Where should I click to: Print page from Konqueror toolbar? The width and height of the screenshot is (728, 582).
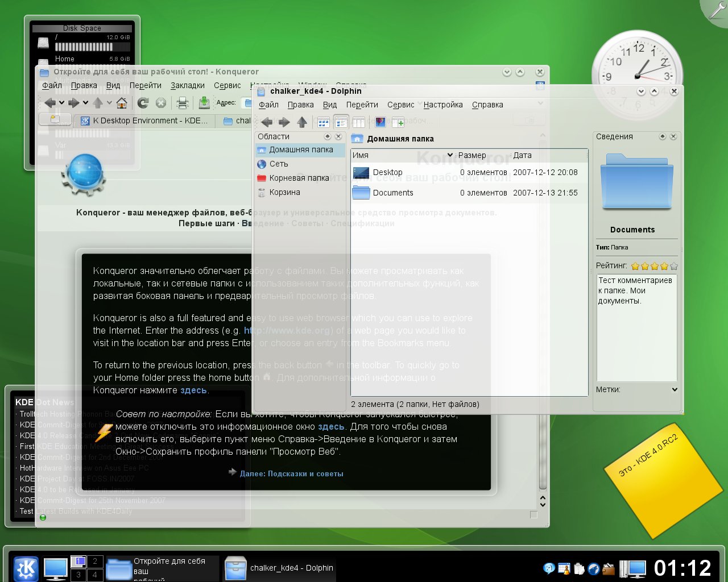(x=182, y=103)
